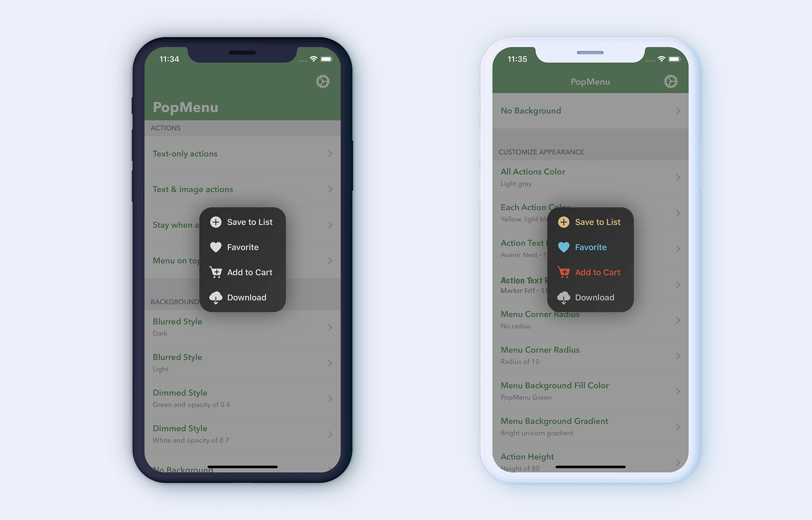The width and height of the screenshot is (812, 520).
Task: Click the colored Save to List icon on right phone
Action: (563, 221)
